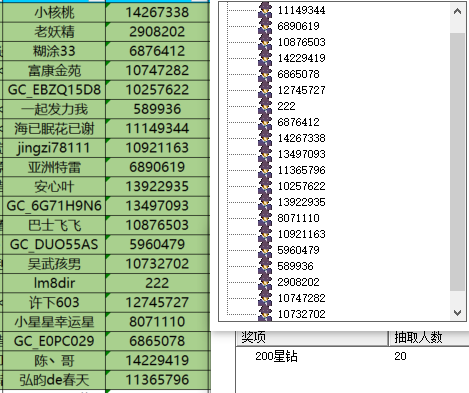Screen dimensions: 469x393
Task: Click spreadsheet cell lm8dir
Action: tap(54, 283)
